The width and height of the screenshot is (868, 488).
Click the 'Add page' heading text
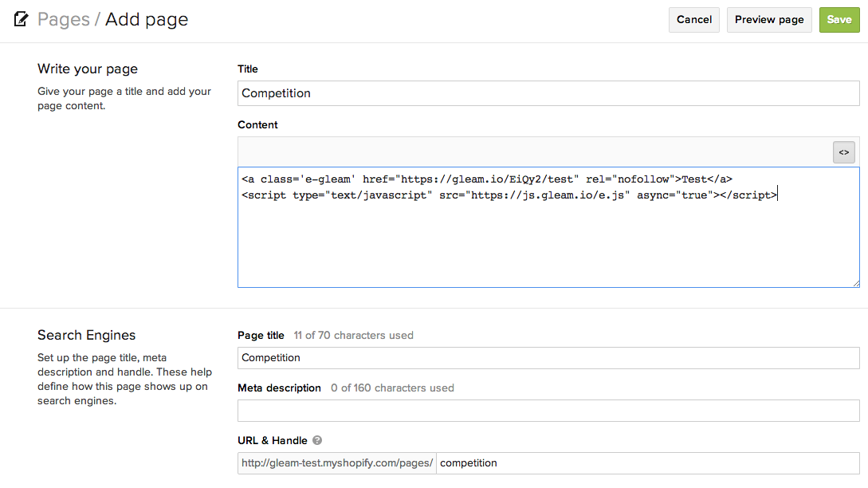click(x=147, y=19)
